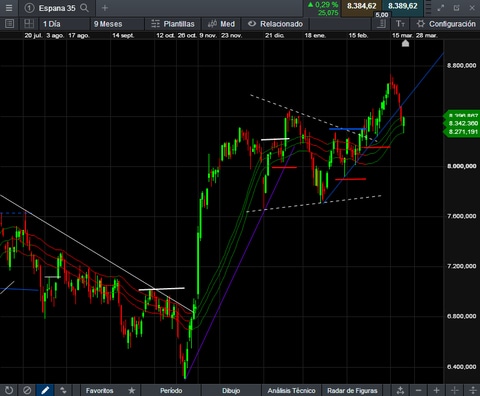
Task: Zoom in chart with plus button
Action: coord(436,390)
